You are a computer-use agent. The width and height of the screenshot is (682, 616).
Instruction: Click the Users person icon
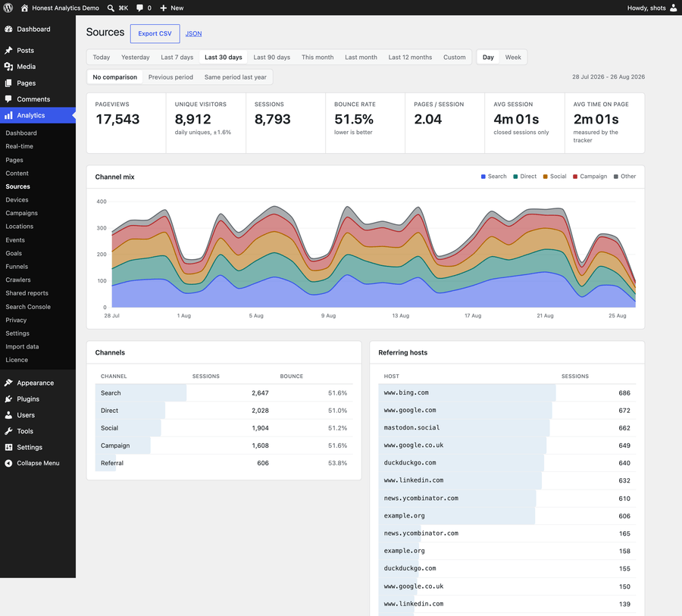click(8, 415)
